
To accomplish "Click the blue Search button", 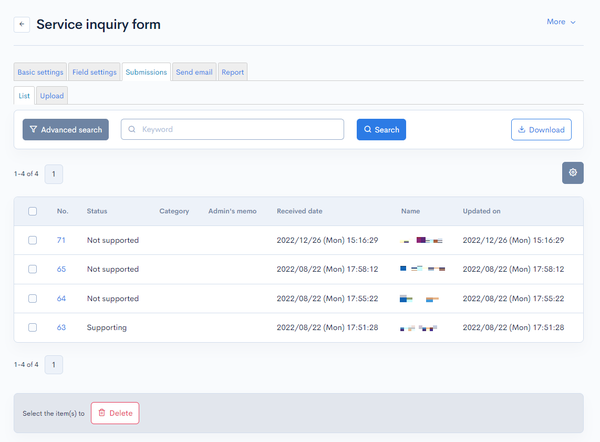I will (381, 130).
